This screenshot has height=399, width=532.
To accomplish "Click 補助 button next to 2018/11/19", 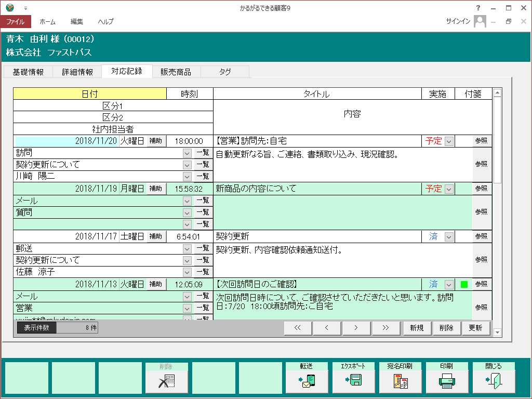I will click(156, 189).
